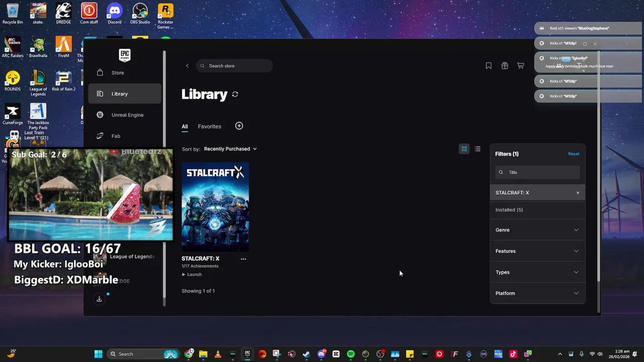Open the gift box icon

pyautogui.click(x=505, y=66)
